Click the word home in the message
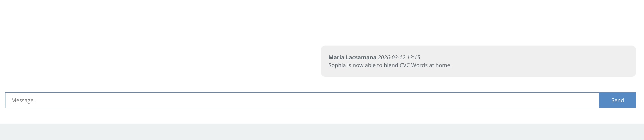Image resolution: width=644 pixels, height=140 pixels. click(443, 65)
